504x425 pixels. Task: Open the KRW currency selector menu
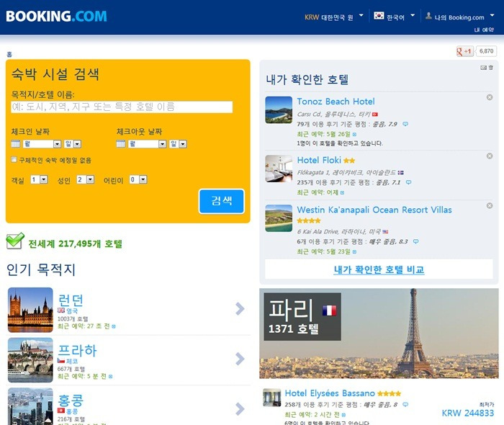click(334, 17)
